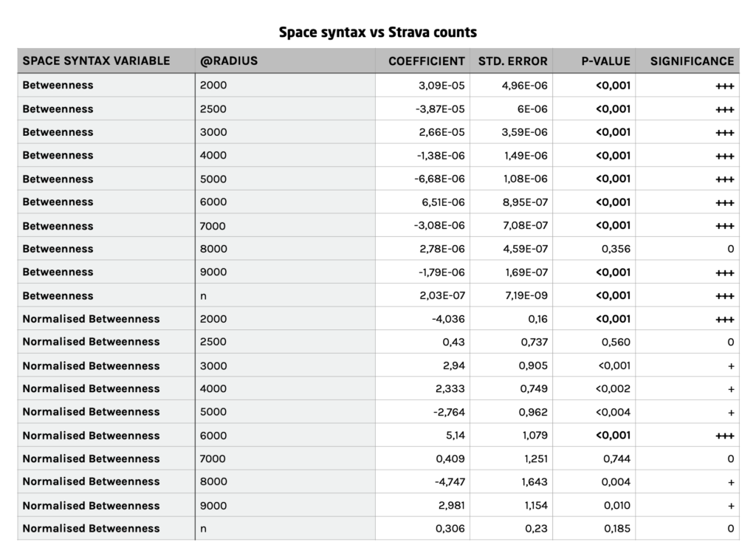Viewport: 756px width, 556px height.
Task: Select the @RADIUS column header
Action: pos(229,61)
